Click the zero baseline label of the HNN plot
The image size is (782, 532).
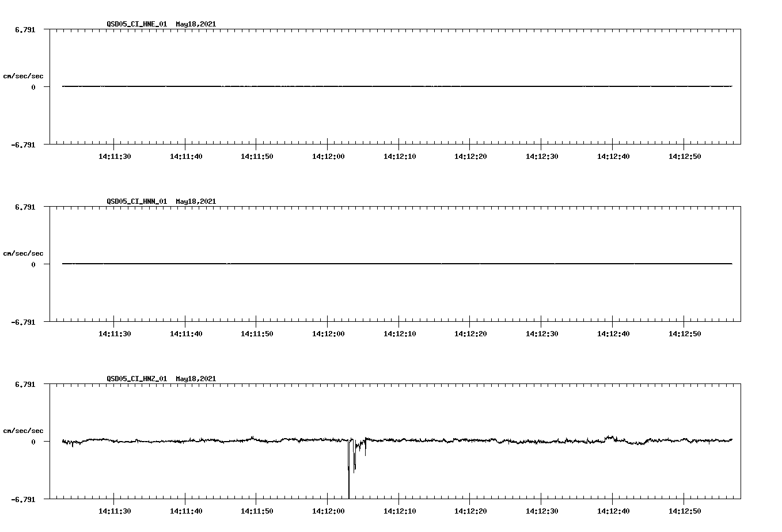coord(35,264)
